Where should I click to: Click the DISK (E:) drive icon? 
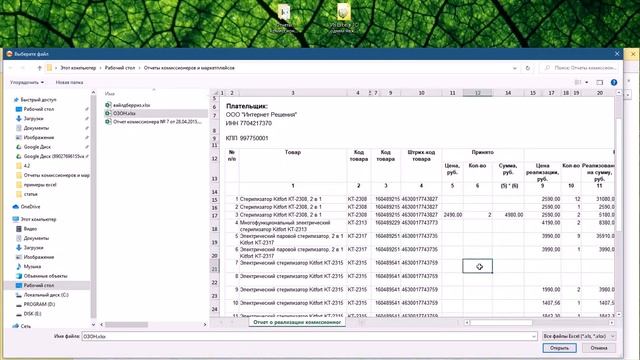(19, 314)
